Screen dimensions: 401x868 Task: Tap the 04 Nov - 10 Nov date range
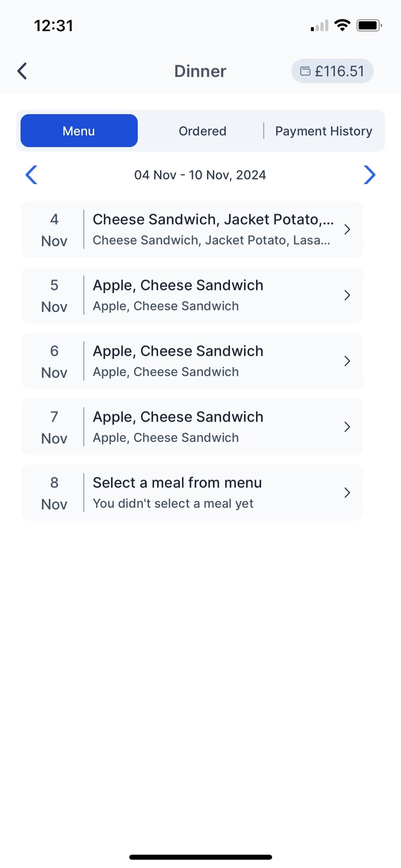pyautogui.click(x=200, y=175)
